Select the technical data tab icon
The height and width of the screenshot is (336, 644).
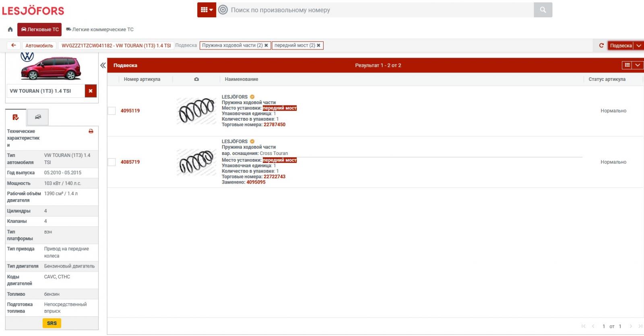click(x=16, y=117)
